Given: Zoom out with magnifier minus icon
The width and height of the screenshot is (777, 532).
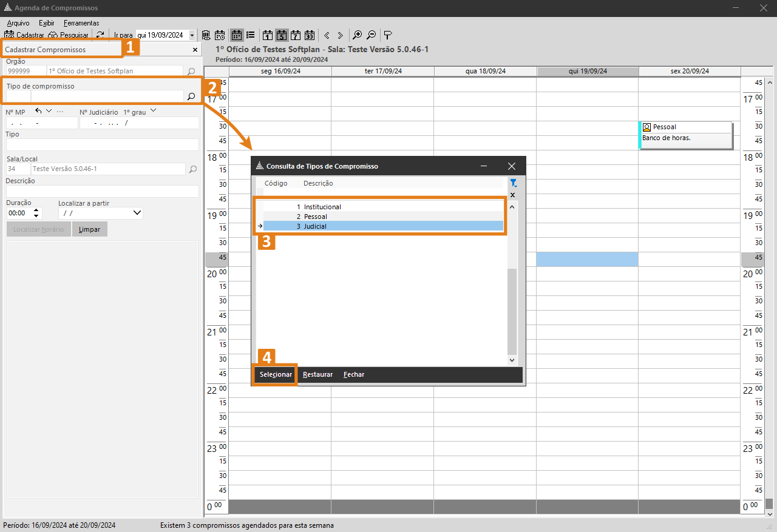Looking at the screenshot, I should point(371,35).
